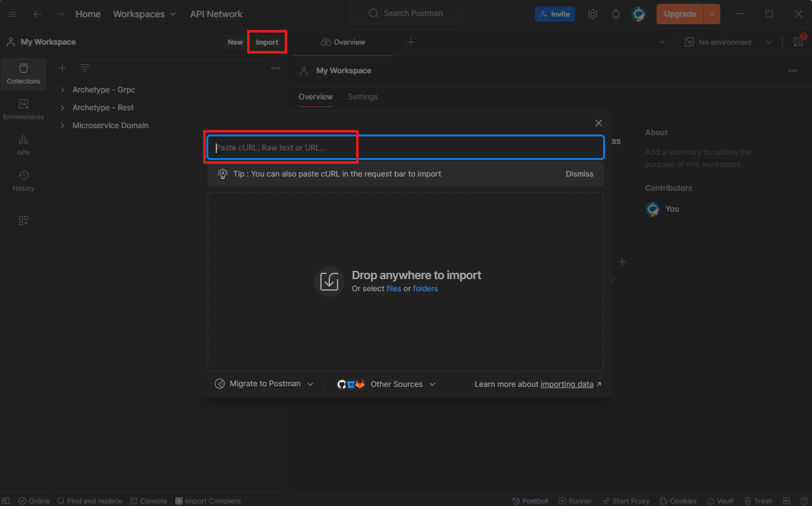Image resolution: width=812 pixels, height=506 pixels.
Task: Focus the Paste cURL, Raw text or URL field
Action: coord(406,148)
